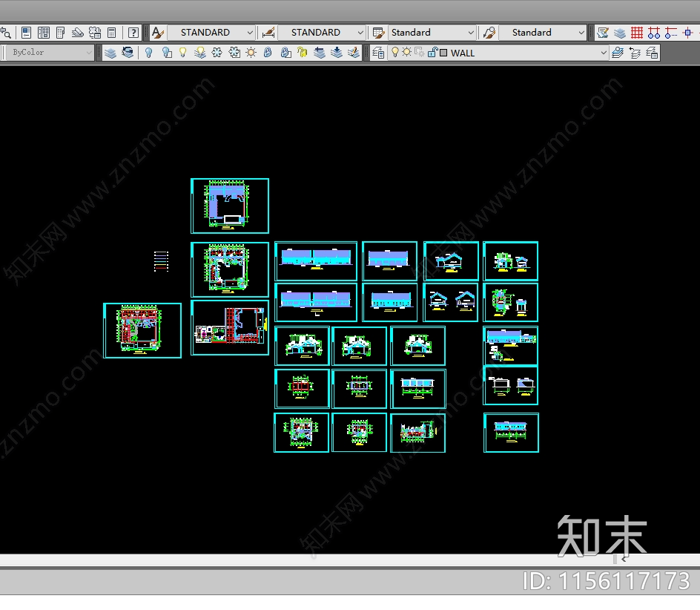This screenshot has height=610, width=700.
Task: Click the red grid column tool icon
Action: tap(637, 33)
